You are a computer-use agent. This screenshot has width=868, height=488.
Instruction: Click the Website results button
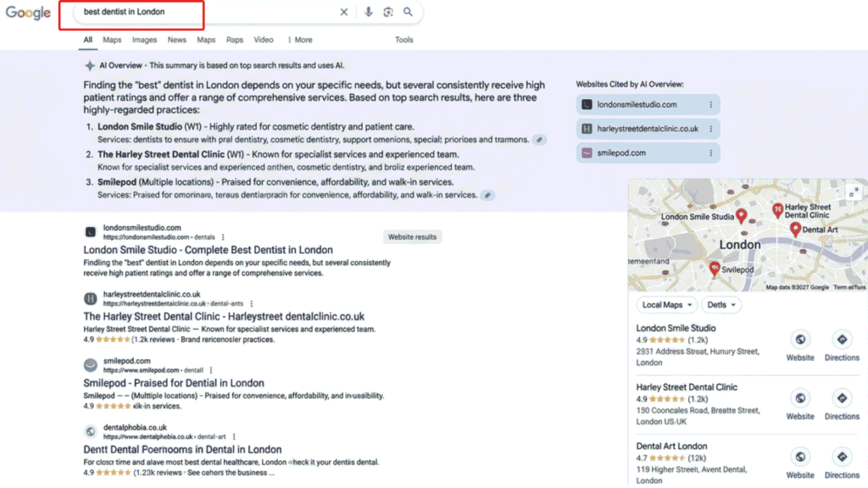(413, 237)
